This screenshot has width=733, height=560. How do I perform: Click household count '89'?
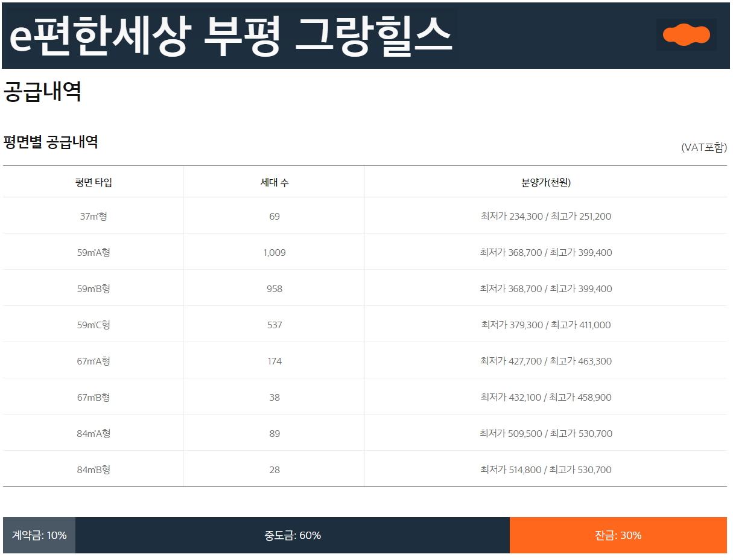click(274, 433)
